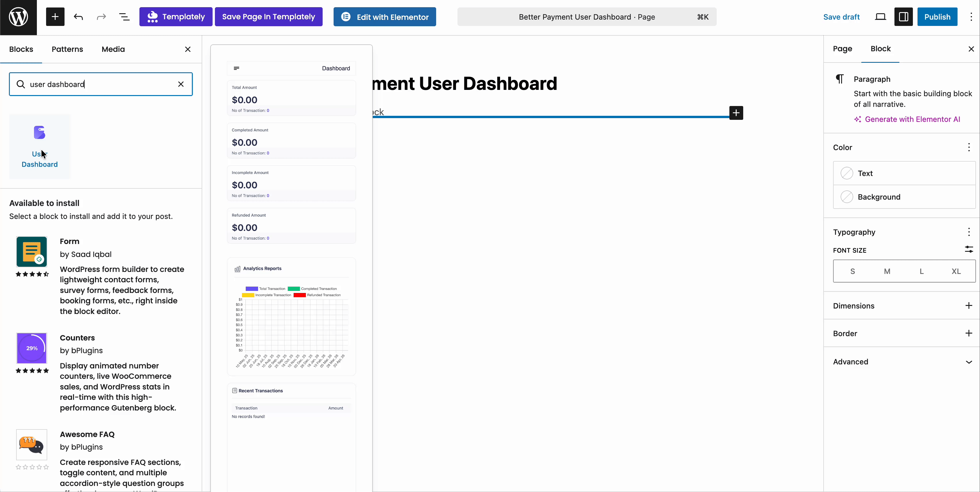Toggle custom font size slider icon
Screen dimensions: 980x492
point(968,250)
